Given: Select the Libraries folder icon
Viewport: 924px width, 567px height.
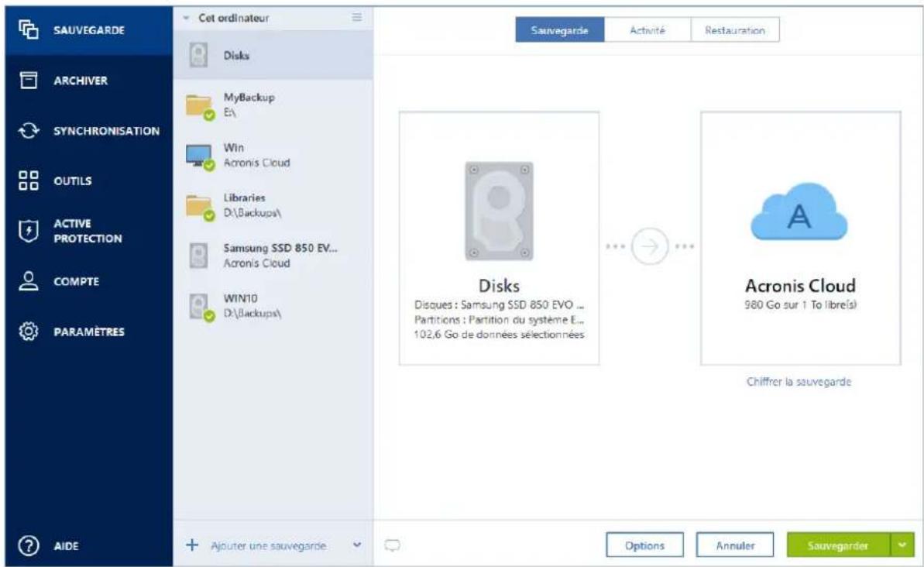Looking at the screenshot, I should tap(200, 207).
